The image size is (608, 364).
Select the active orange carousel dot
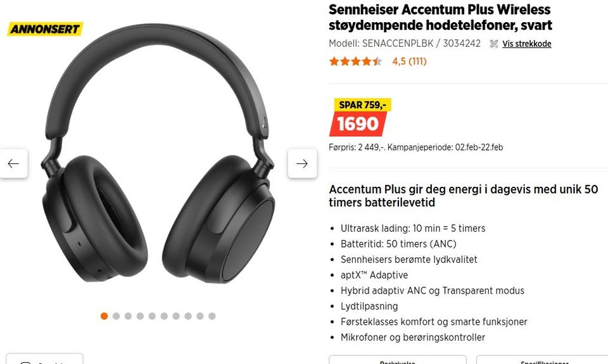tap(104, 316)
